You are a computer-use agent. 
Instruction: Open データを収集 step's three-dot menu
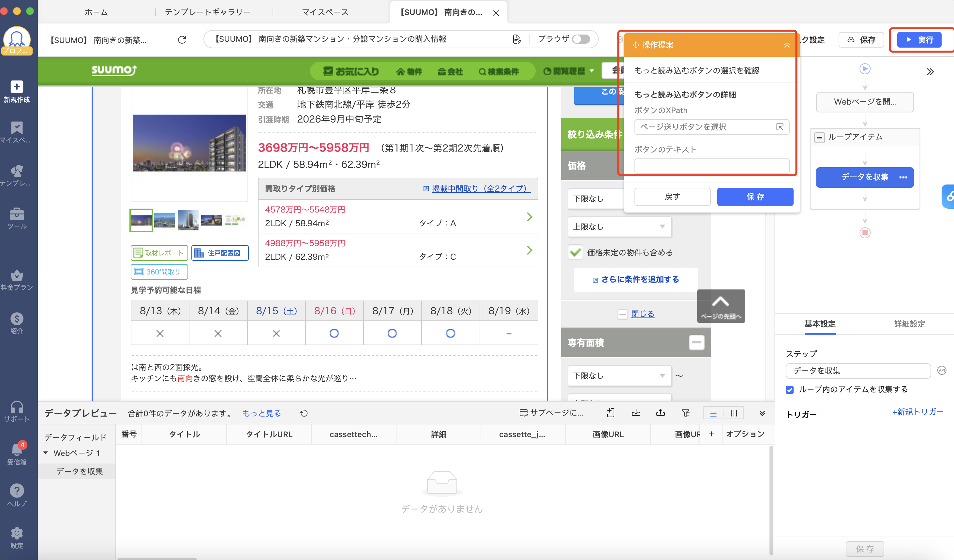point(903,177)
